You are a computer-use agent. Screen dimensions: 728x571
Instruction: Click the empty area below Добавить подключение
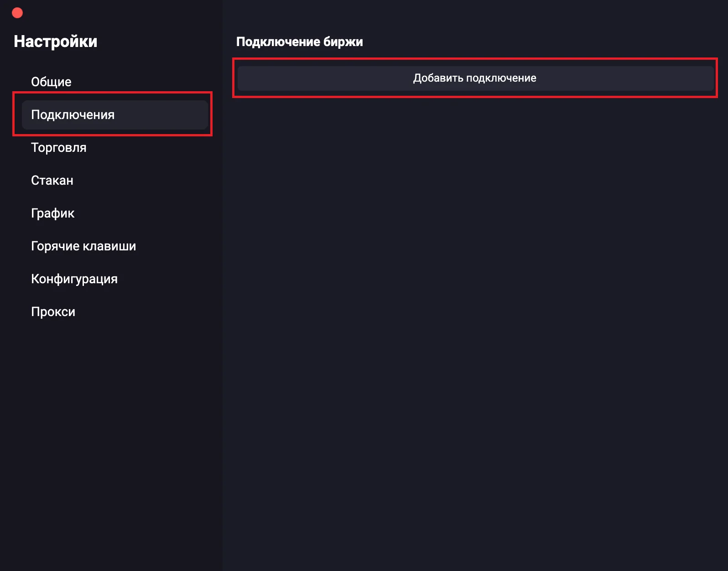pos(474,274)
